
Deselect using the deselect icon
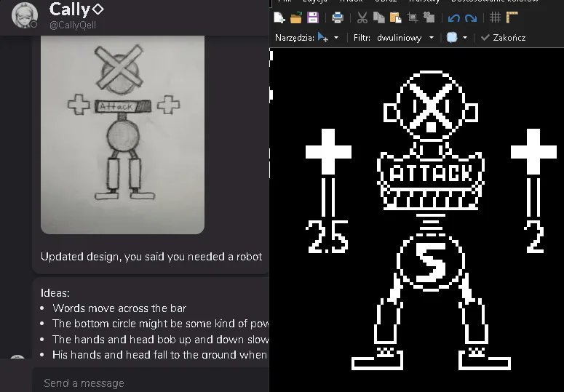(429, 17)
